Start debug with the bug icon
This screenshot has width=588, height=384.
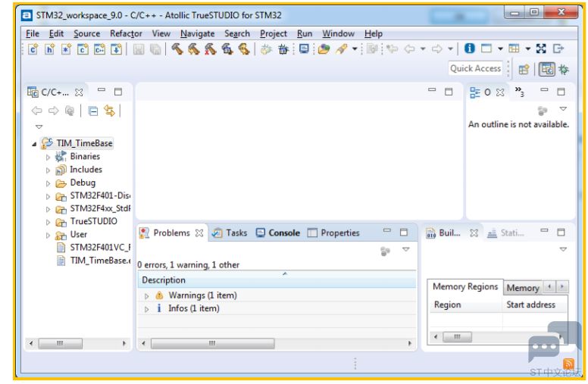point(266,49)
